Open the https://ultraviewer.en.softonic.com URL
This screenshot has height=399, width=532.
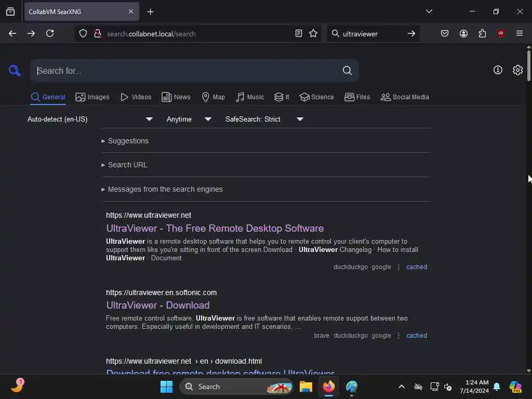click(161, 292)
